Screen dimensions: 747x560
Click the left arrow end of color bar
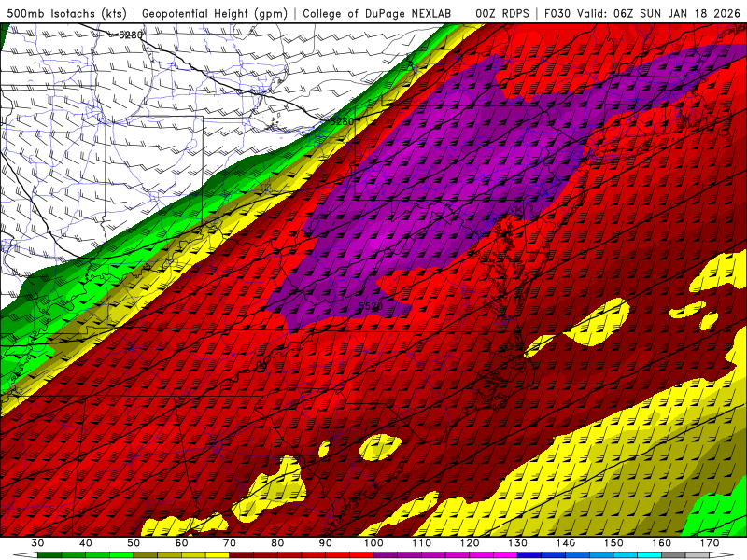25,555
